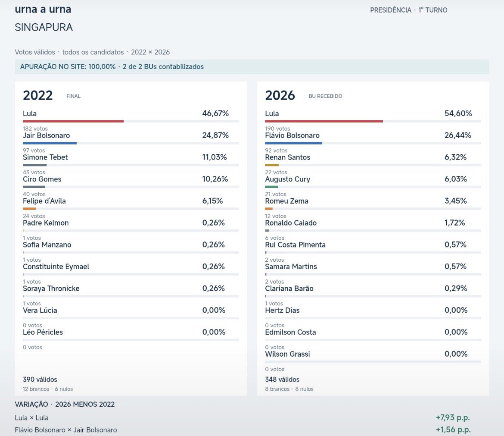The height and width of the screenshot is (436, 504).
Task: Click the 24,87% percentage value
Action: tap(215, 135)
